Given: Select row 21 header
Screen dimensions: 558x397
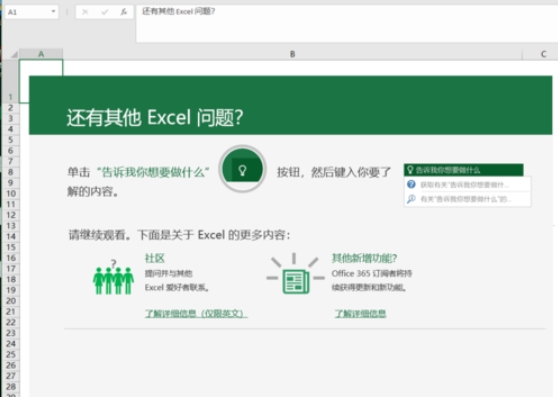Looking at the screenshot, I should click(x=10, y=312).
